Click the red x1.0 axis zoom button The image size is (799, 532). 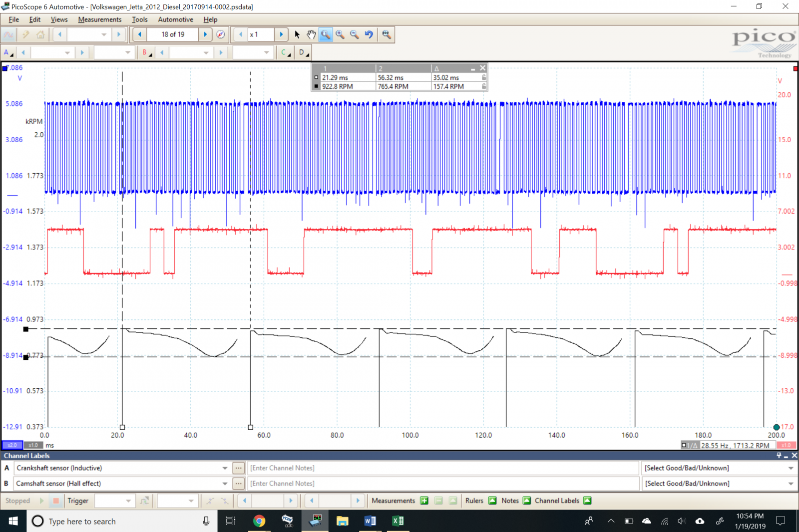(787, 445)
